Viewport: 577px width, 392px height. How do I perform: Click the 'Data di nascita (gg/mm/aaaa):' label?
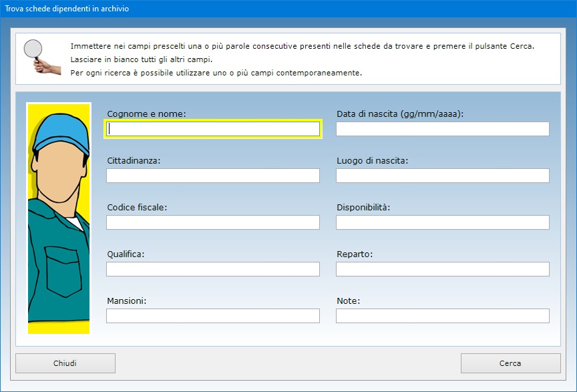point(400,114)
